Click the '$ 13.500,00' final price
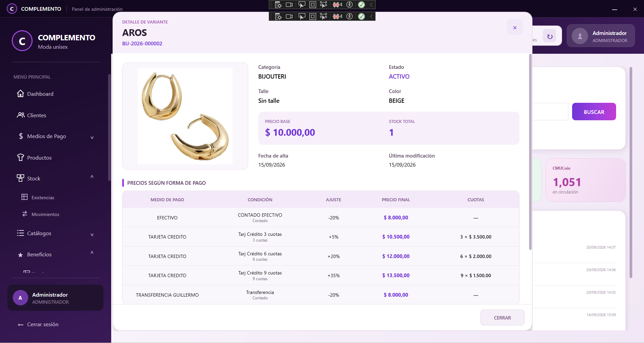The height and width of the screenshot is (343, 644). (396, 275)
